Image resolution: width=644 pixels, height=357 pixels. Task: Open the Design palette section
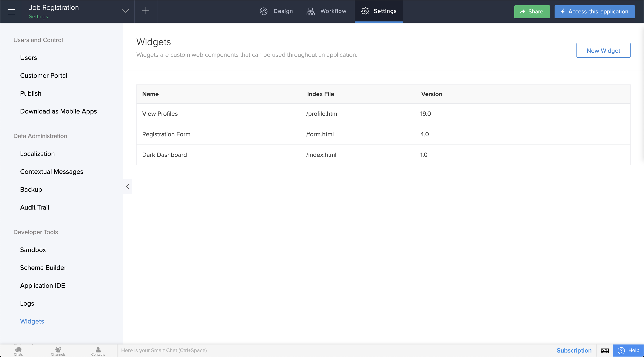pos(276,11)
